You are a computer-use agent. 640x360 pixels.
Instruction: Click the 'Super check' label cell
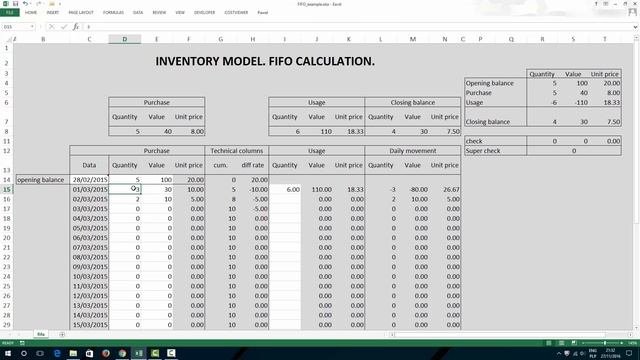(x=496, y=151)
